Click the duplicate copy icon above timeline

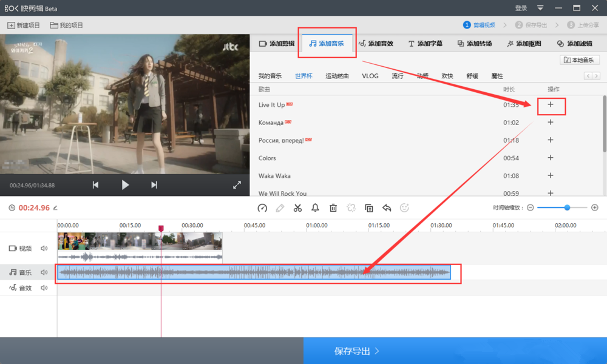pos(368,208)
